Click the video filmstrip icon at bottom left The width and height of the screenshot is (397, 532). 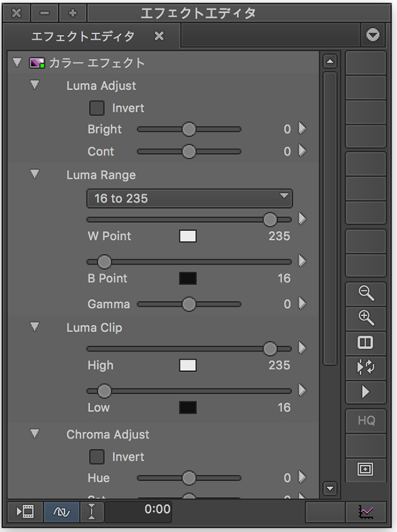coord(25,510)
